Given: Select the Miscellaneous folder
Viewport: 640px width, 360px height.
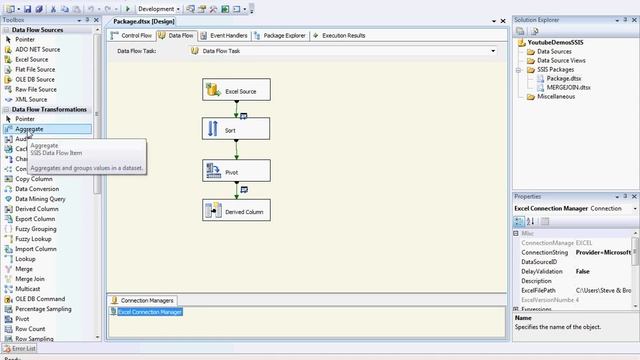Looking at the screenshot, I should coord(556,97).
